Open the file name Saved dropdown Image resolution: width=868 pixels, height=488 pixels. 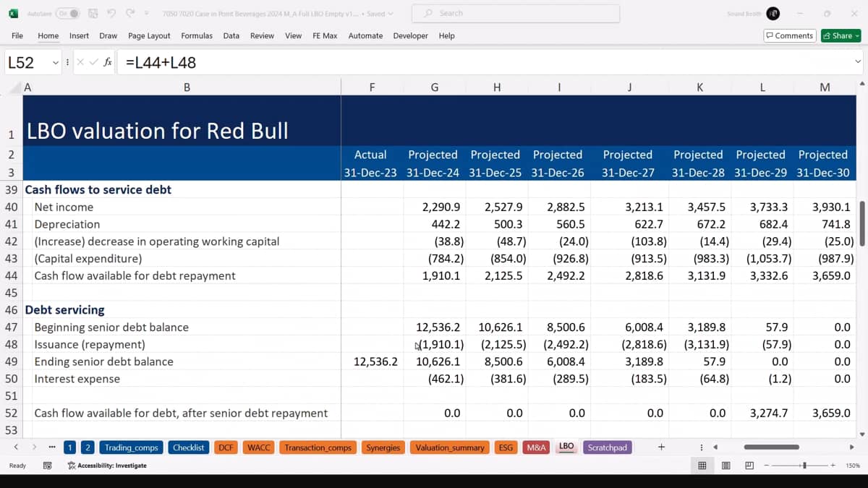380,13
